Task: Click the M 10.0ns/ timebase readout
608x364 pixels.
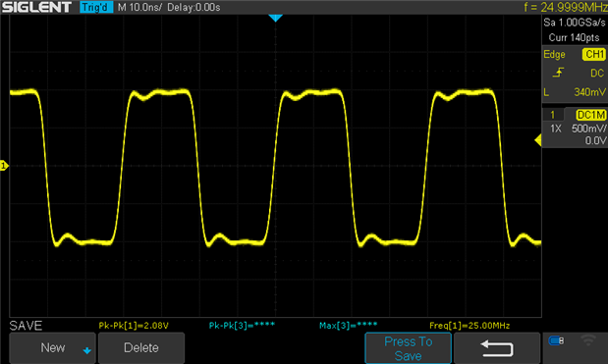Action: [139, 7]
